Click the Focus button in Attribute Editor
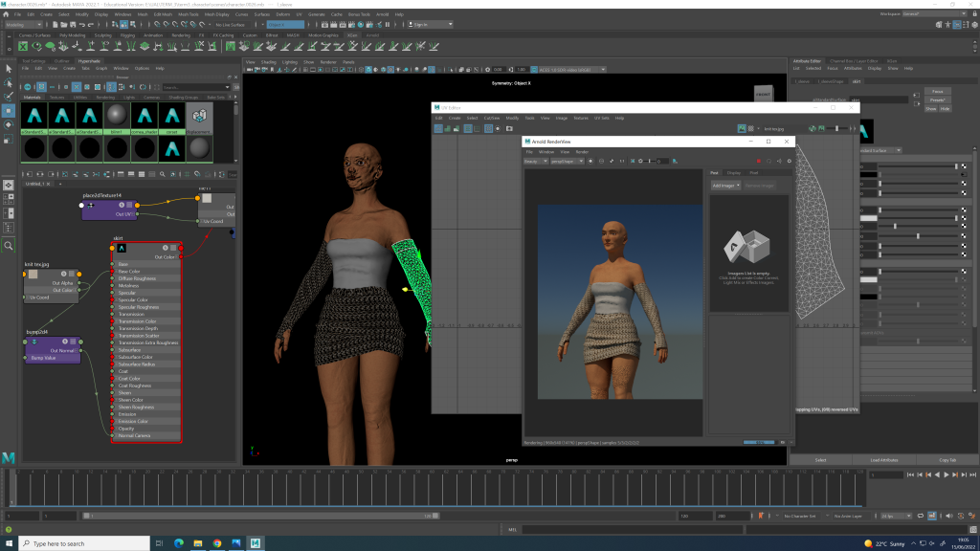Image resolution: width=980 pixels, height=551 pixels. coord(938,92)
